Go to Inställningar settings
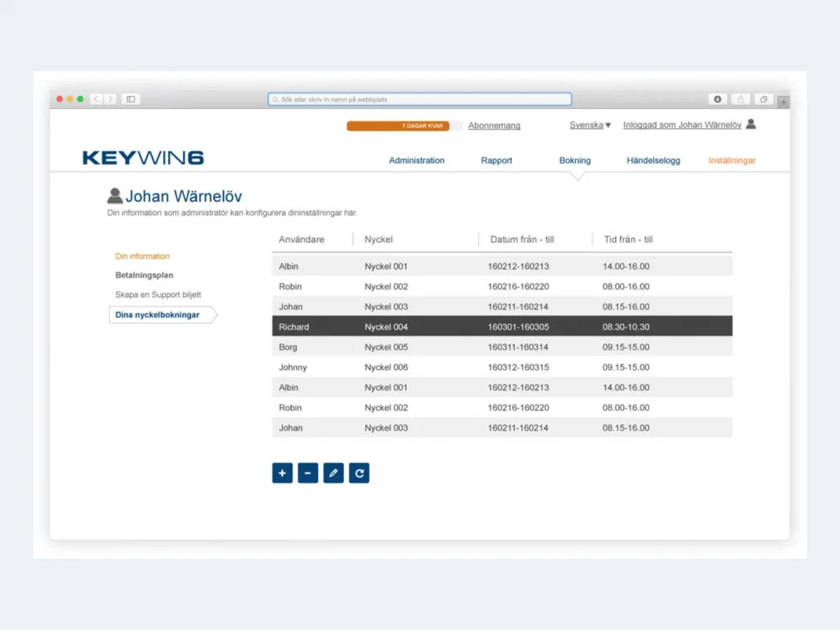This screenshot has height=630, width=840. click(x=732, y=160)
